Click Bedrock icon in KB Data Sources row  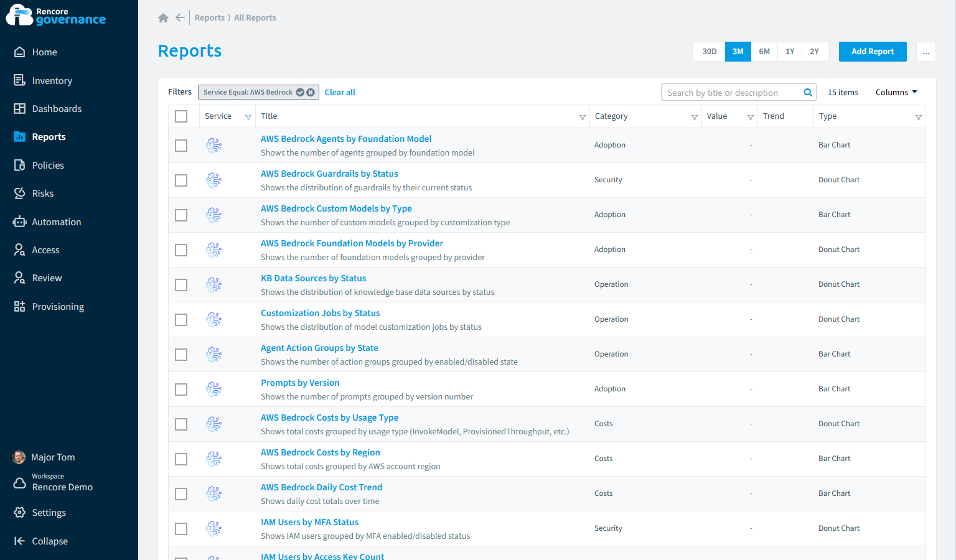(x=214, y=285)
